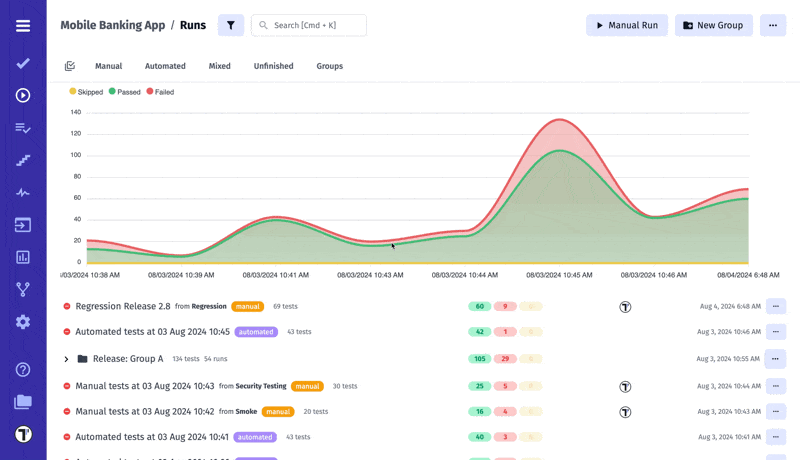Viewport: 800px width, 460px height.
Task: Open Tests via the checkmark sidebar icon
Action: coord(23,63)
